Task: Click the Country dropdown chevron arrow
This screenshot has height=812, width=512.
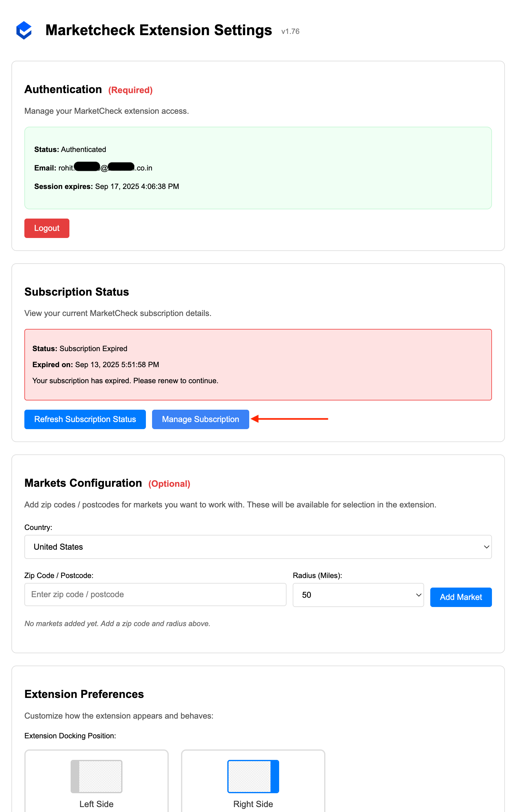Action: click(x=486, y=547)
